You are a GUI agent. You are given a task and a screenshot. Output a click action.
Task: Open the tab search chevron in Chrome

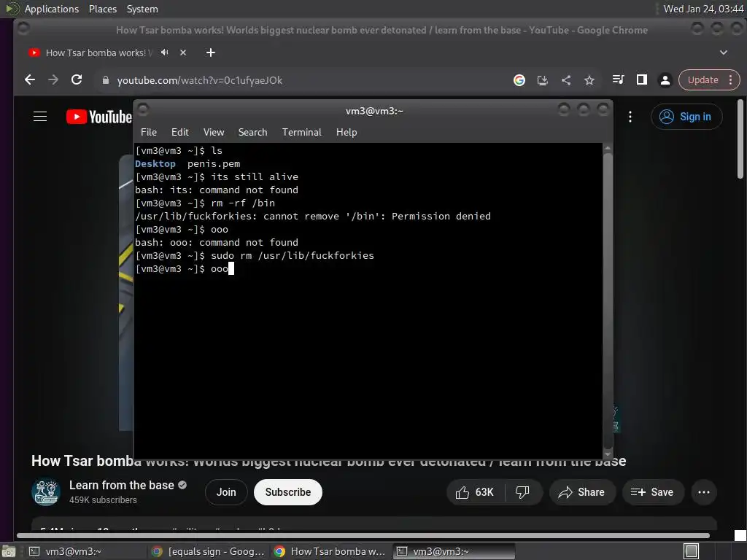click(x=723, y=52)
